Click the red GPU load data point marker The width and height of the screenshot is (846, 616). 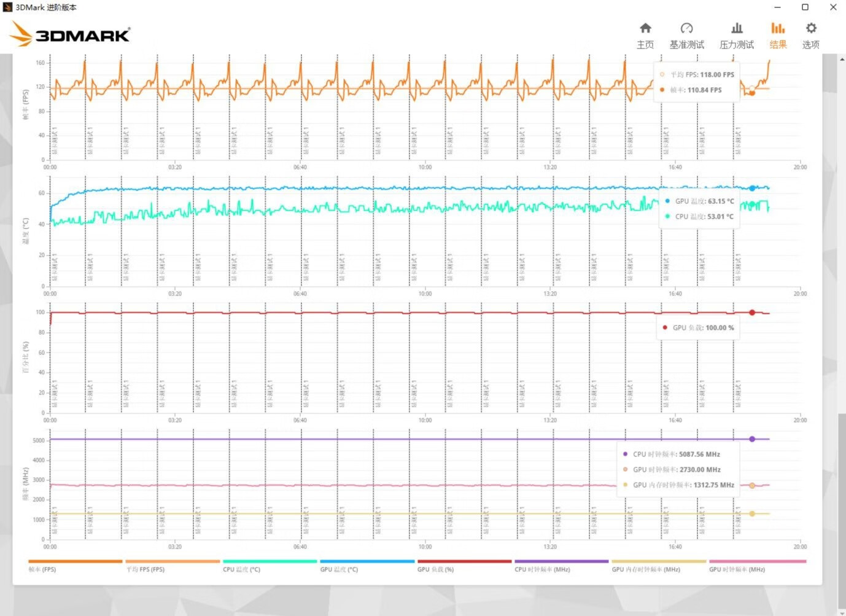coord(752,313)
